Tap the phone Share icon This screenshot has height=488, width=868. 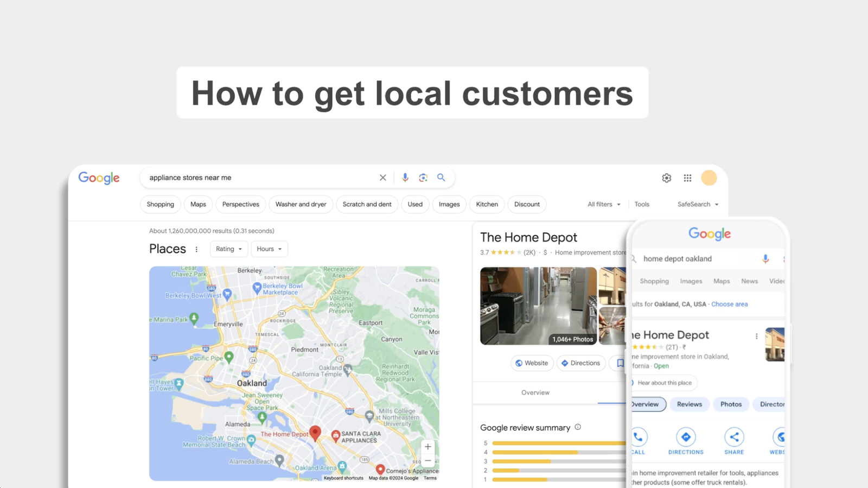(734, 437)
